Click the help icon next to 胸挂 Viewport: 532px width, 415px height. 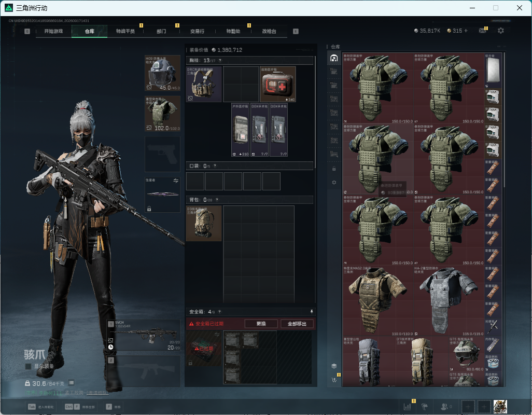[220, 60]
